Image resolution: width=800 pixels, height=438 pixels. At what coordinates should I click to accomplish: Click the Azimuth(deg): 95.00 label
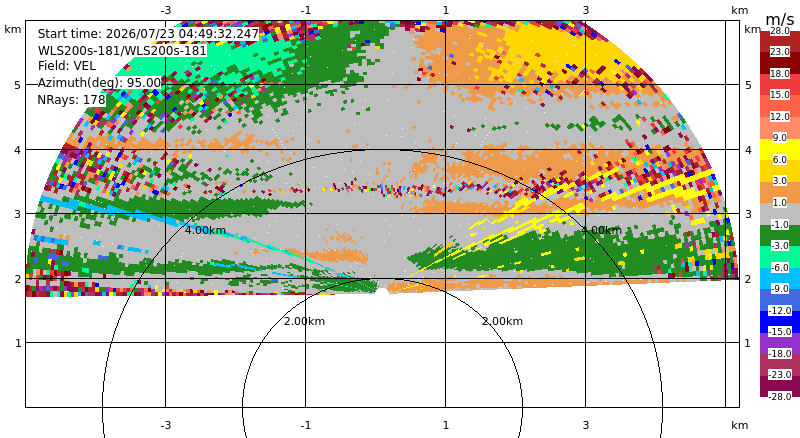click(x=99, y=83)
